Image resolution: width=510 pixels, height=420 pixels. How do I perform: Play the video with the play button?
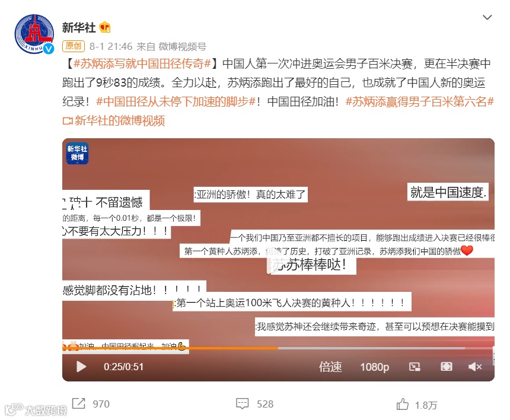[81, 367]
